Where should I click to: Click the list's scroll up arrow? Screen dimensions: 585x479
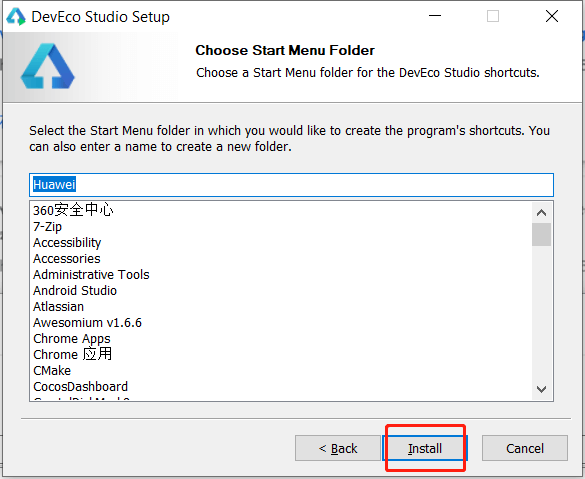(541, 213)
